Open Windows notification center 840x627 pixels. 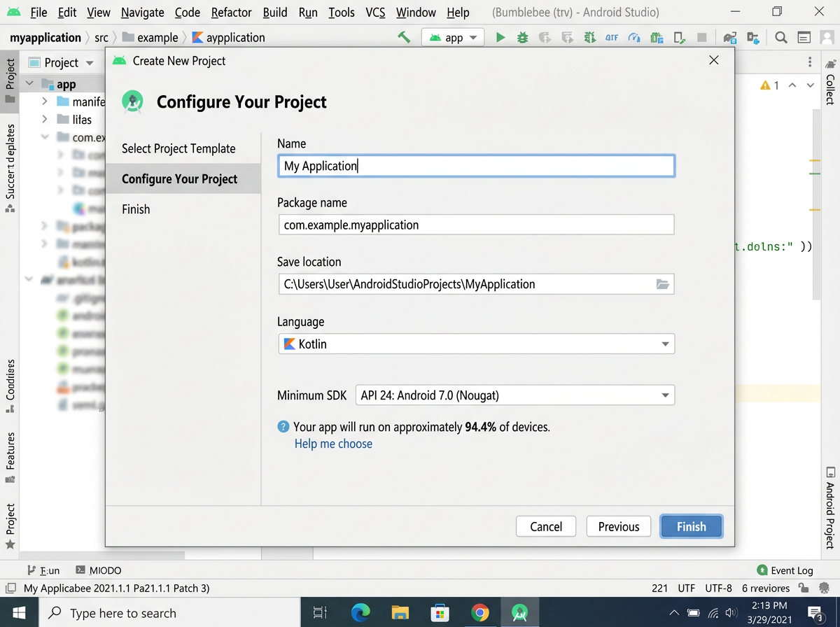(815, 613)
